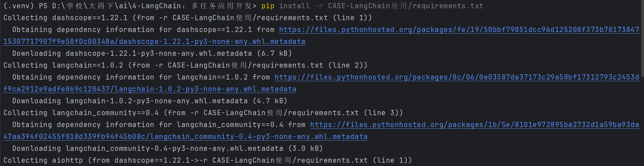Click 'Downloading langchain-1.0.2-py3-none-any.whl.metadata' line
Image resolution: width=644 pixels, height=166 pixels.
150,101
